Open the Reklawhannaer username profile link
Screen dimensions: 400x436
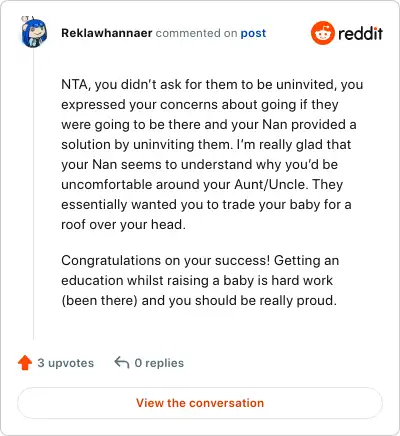pos(107,33)
